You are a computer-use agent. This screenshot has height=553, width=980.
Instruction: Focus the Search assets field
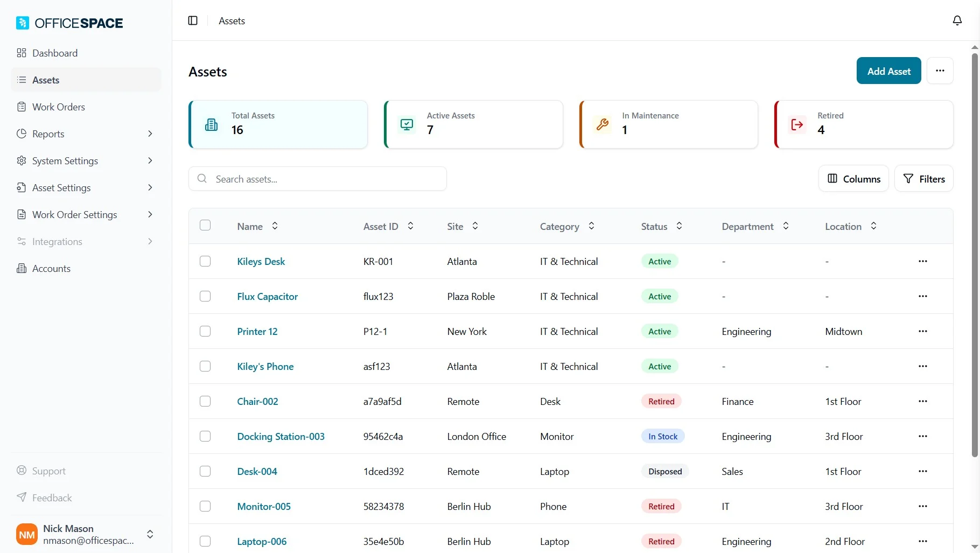click(x=318, y=179)
